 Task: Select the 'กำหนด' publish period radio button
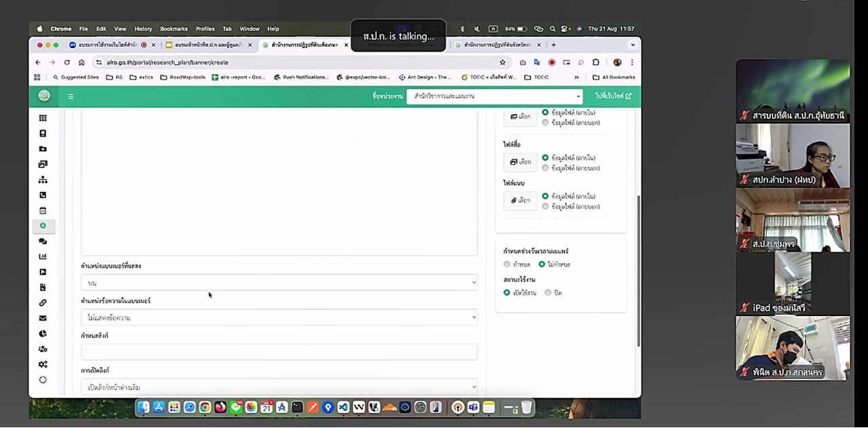[507, 265]
